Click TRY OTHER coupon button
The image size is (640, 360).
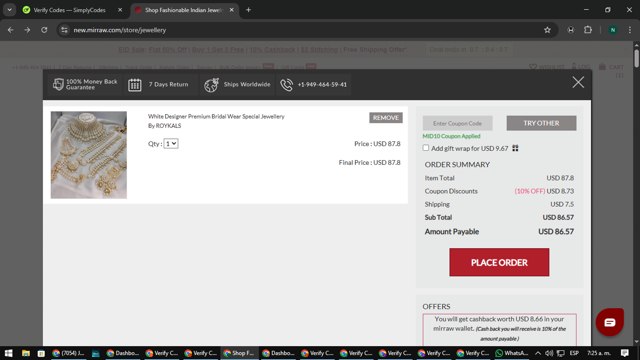[541, 123]
